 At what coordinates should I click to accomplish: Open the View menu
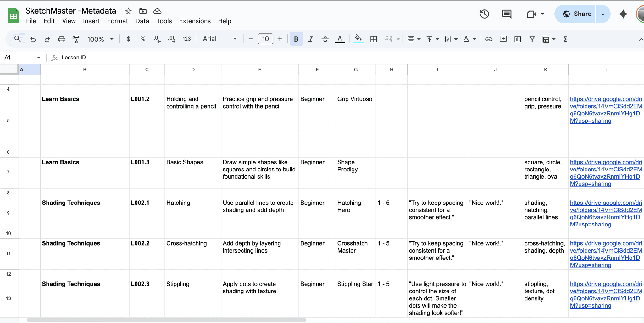[69, 21]
